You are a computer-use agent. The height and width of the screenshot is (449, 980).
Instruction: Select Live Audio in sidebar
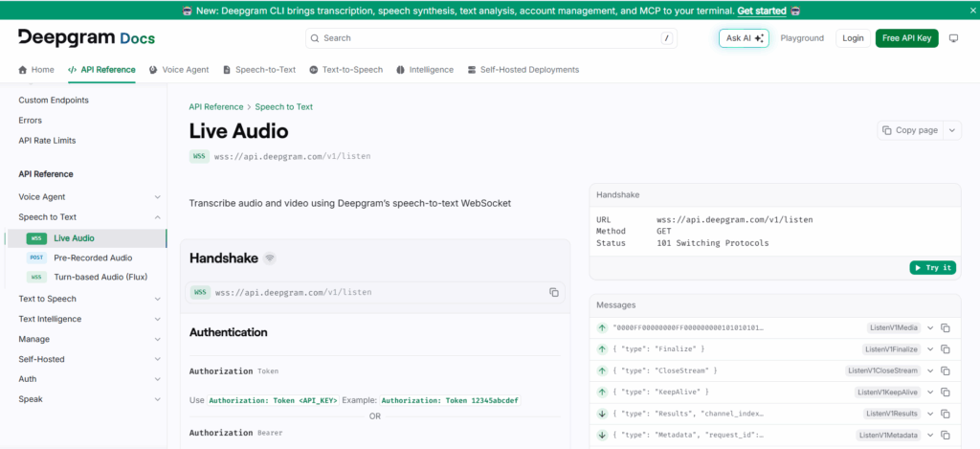87,238
